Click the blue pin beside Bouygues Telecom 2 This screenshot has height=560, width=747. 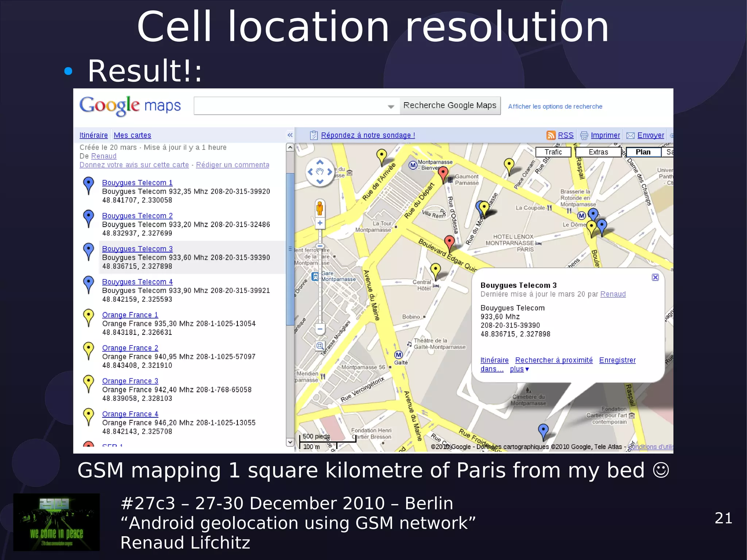[x=88, y=219]
